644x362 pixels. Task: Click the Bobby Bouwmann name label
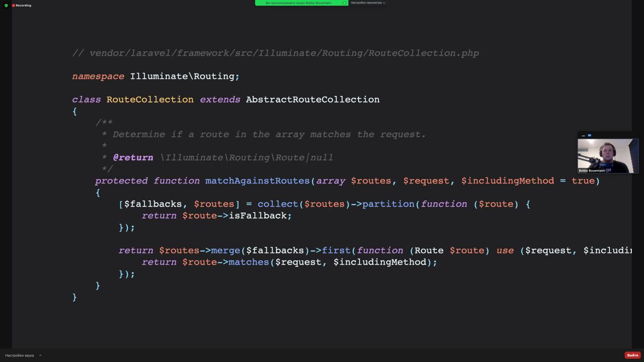[x=592, y=170]
